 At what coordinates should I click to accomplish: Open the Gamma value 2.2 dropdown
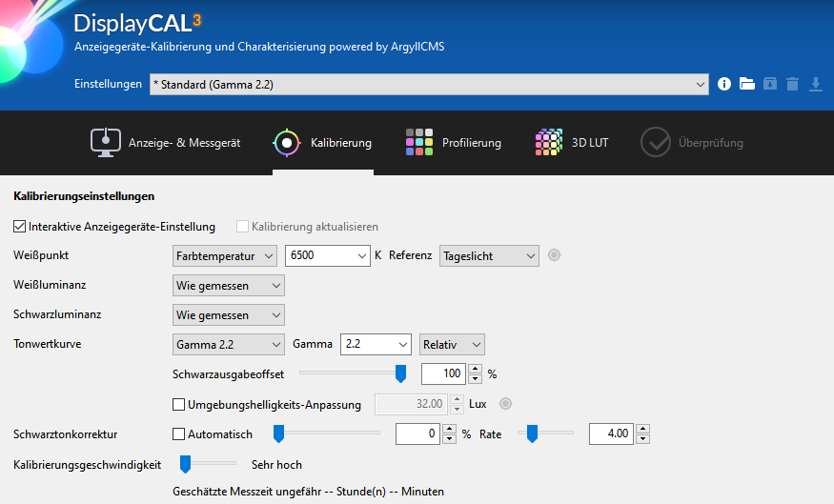point(376,345)
